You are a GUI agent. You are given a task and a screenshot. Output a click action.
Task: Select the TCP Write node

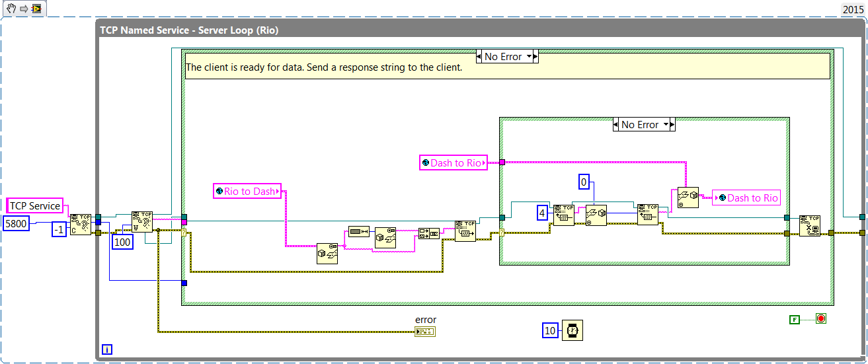pos(465,231)
